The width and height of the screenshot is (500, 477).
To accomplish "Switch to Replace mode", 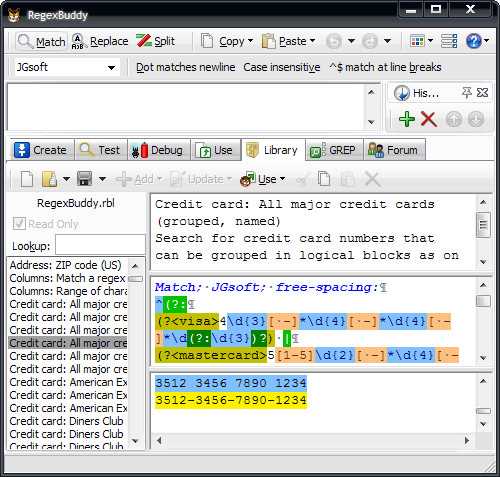I will [x=100, y=42].
